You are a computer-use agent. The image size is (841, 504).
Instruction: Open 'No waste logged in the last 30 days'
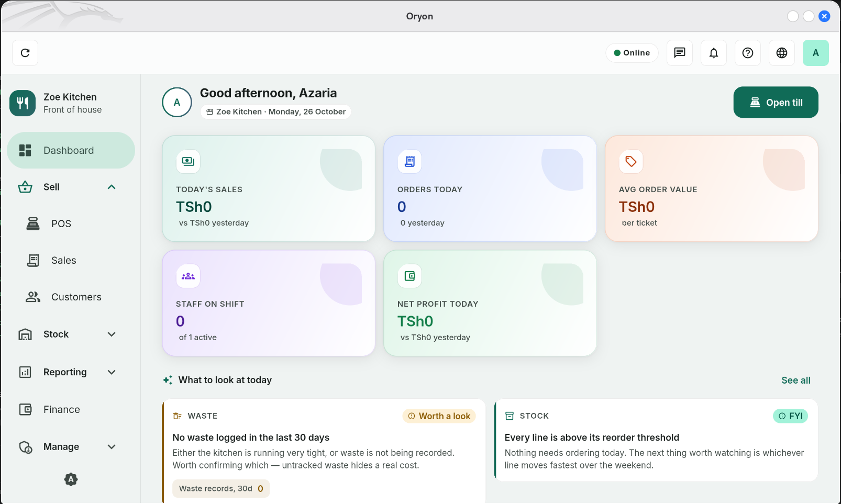pos(251,438)
